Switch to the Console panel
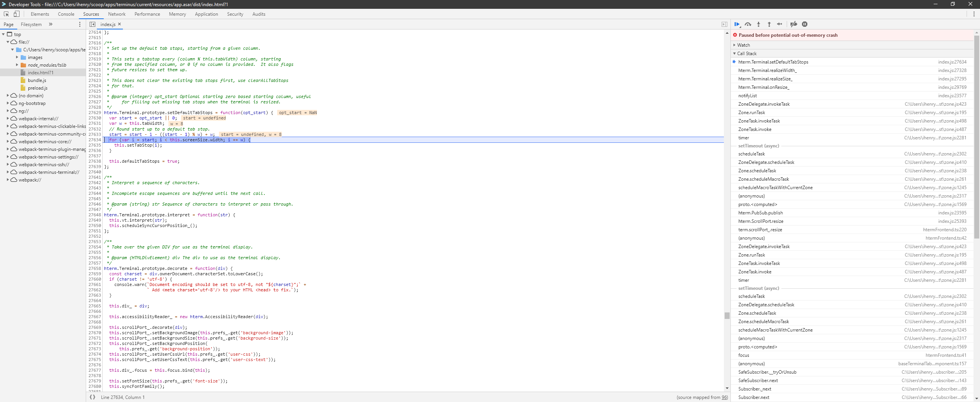The image size is (980, 402). coord(66,14)
